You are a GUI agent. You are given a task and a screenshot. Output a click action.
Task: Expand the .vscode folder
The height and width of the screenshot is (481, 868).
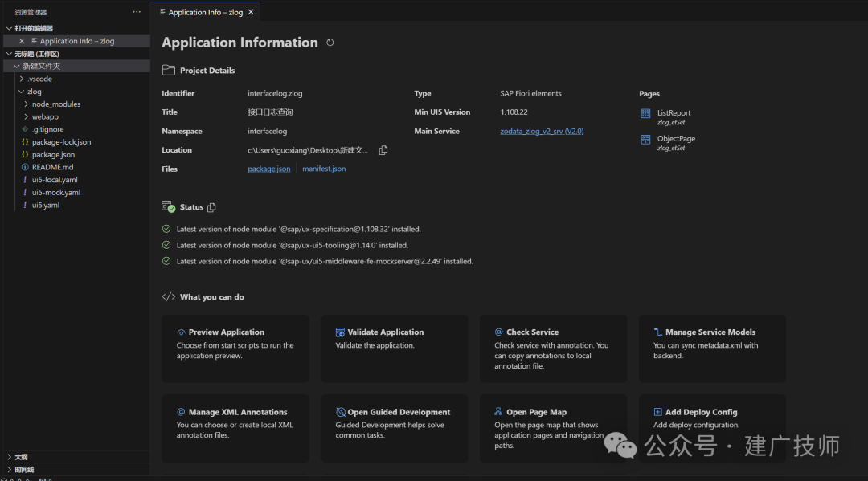pos(21,79)
